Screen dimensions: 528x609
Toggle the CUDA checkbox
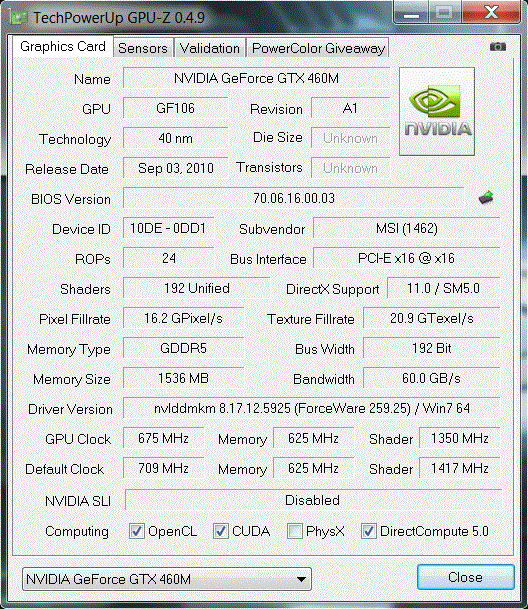click(x=220, y=531)
